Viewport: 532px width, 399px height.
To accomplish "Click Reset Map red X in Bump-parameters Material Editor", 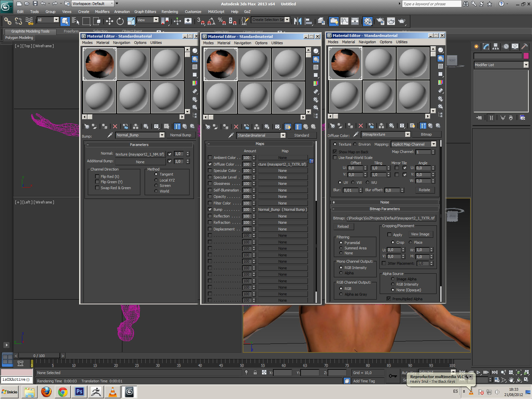I will [115, 126].
